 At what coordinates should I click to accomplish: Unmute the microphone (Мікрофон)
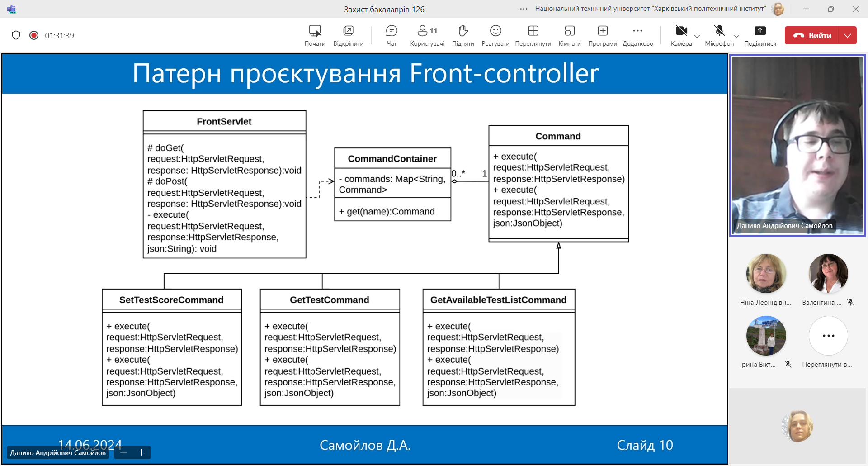719,35
